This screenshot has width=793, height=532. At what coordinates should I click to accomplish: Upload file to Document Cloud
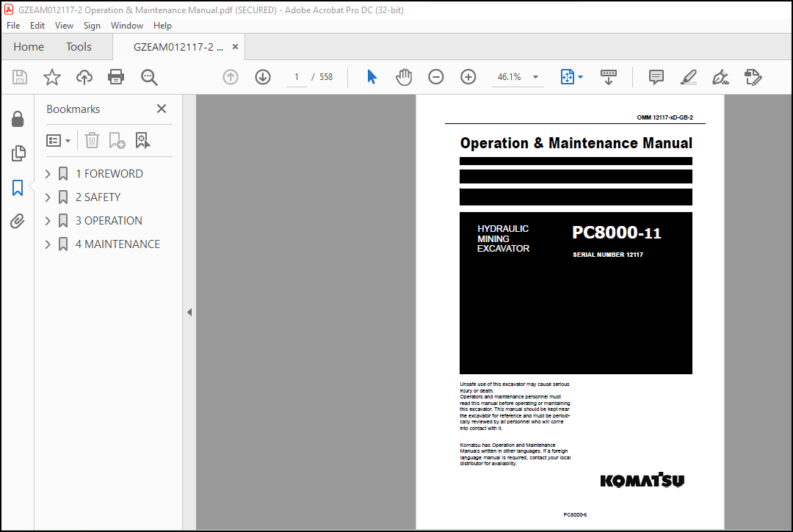pyautogui.click(x=84, y=77)
